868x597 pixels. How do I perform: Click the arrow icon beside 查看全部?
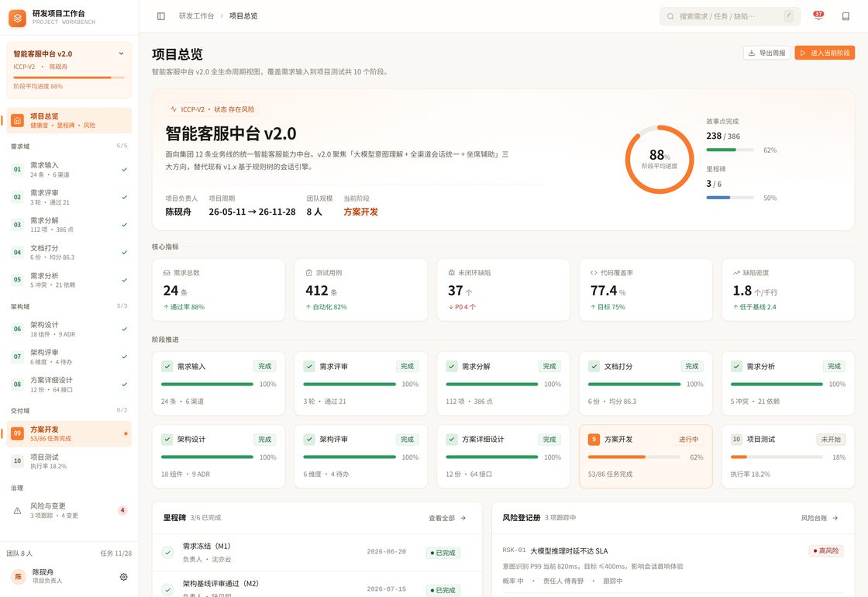pyautogui.click(x=463, y=519)
